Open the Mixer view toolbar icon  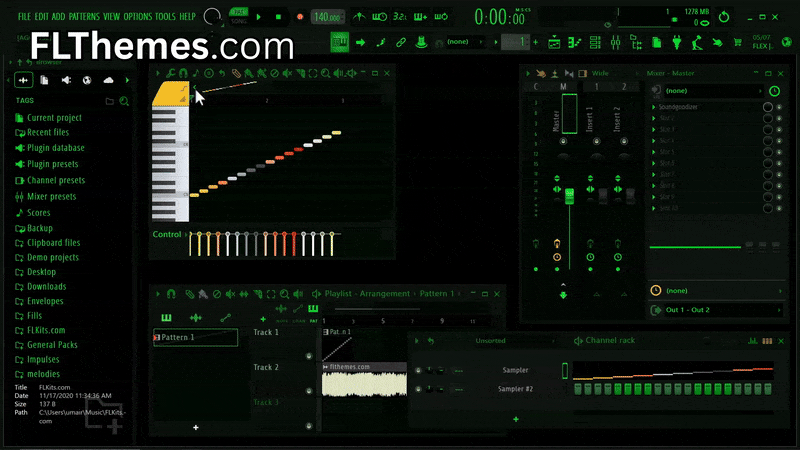pyautogui.click(x=615, y=43)
